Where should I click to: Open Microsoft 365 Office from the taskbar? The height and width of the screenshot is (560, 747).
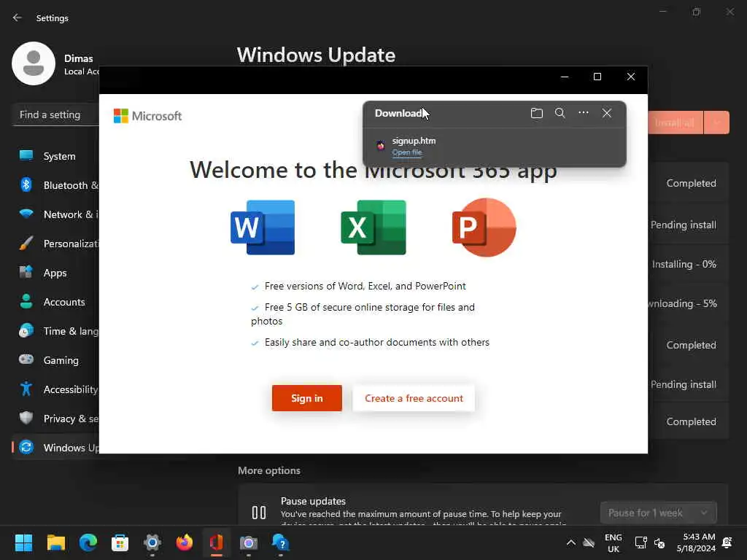point(216,542)
